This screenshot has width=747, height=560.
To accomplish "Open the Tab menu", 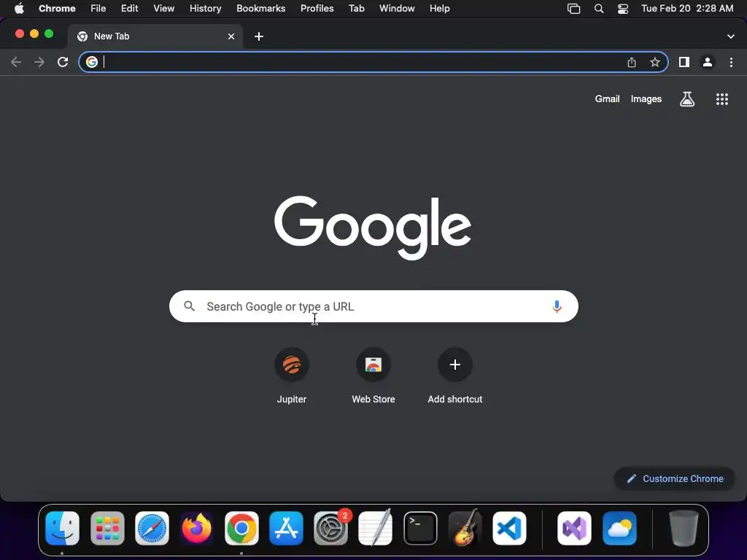I will [x=357, y=9].
